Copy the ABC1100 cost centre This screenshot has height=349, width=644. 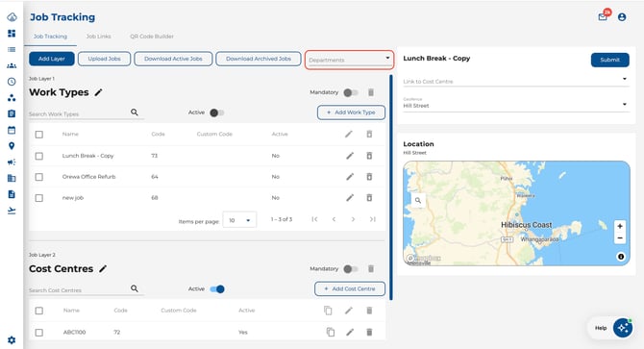[x=331, y=332]
